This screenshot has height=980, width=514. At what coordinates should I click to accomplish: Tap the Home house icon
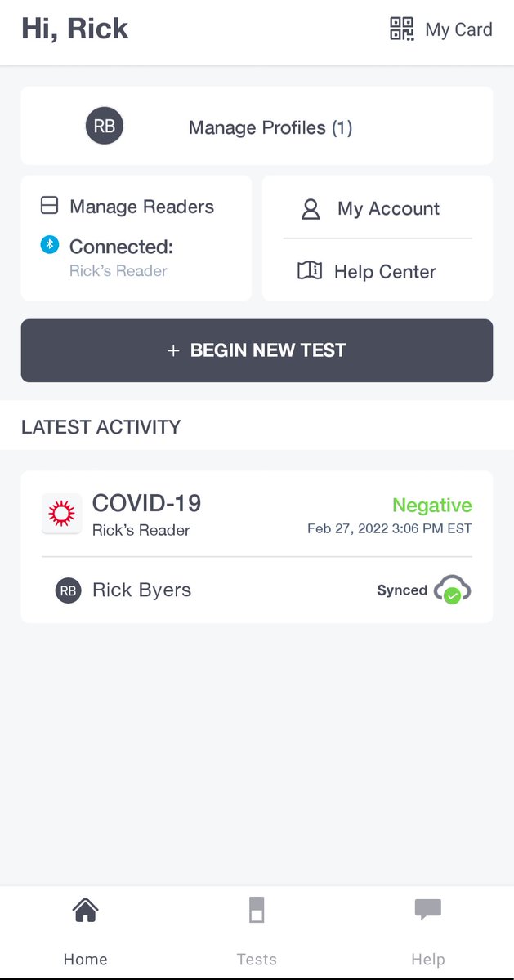pos(85,909)
